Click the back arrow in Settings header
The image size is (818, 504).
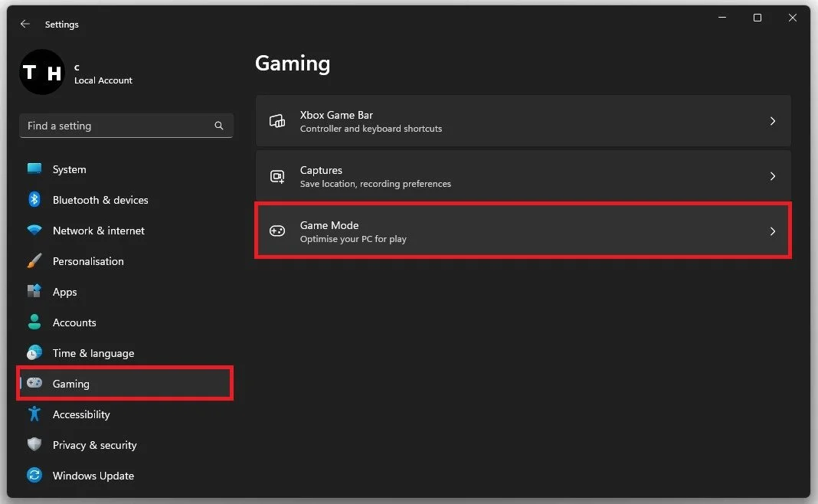pyautogui.click(x=25, y=24)
